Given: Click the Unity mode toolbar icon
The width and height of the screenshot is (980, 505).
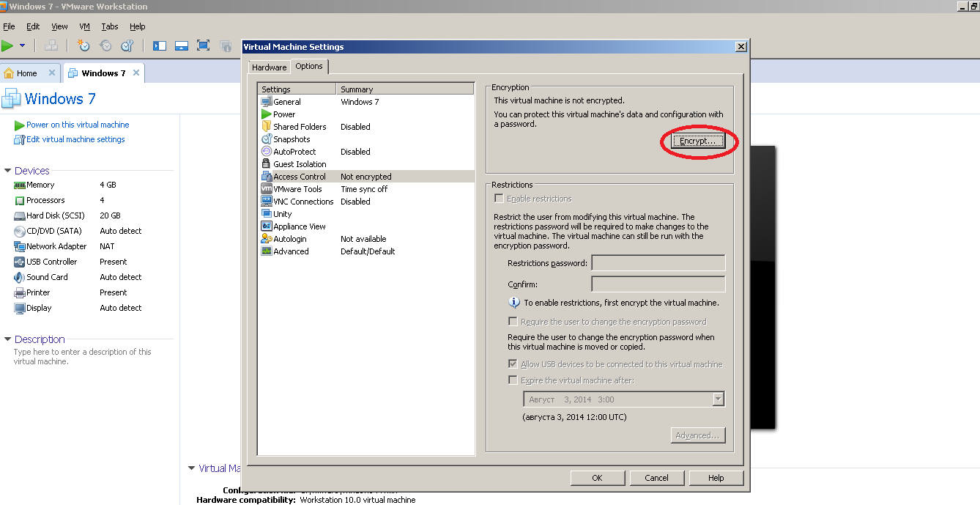Looking at the screenshot, I should point(226,45).
